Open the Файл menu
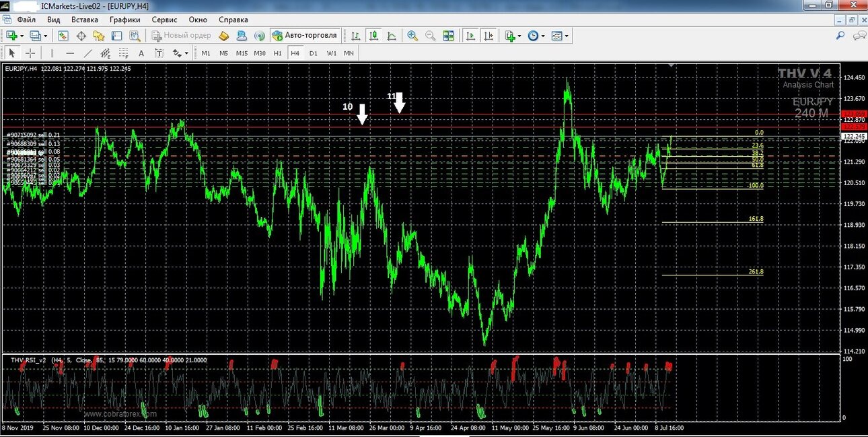This screenshot has height=437, width=868. coord(26,20)
